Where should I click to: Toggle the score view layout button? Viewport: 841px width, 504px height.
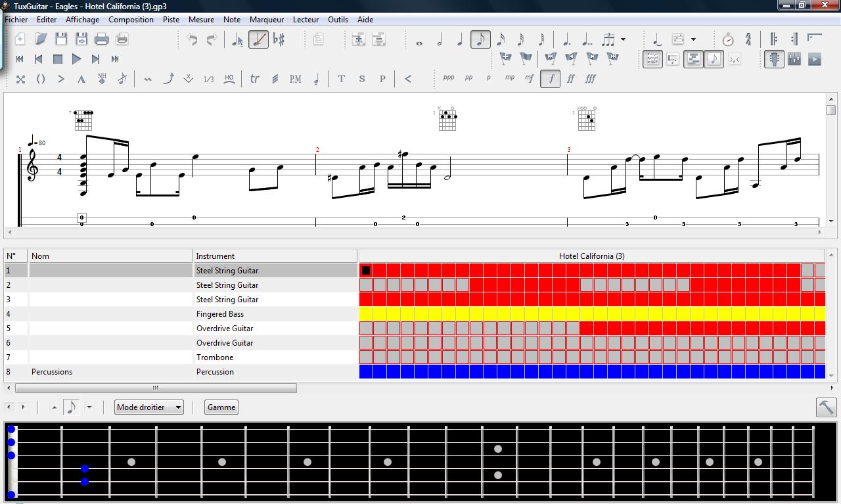[x=652, y=59]
